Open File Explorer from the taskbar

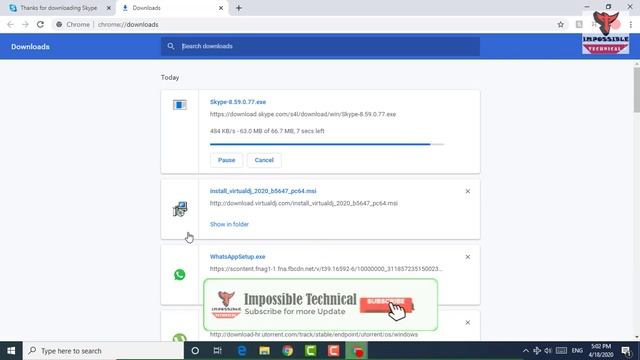click(x=264, y=351)
